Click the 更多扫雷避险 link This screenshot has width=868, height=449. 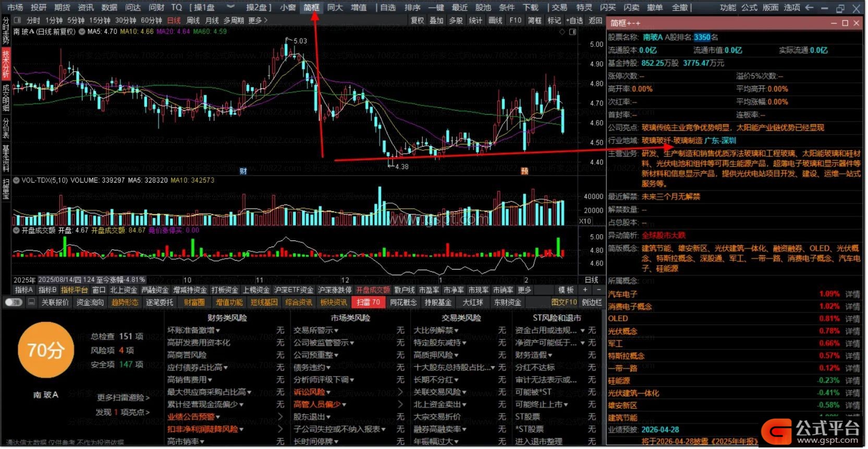[123, 398]
